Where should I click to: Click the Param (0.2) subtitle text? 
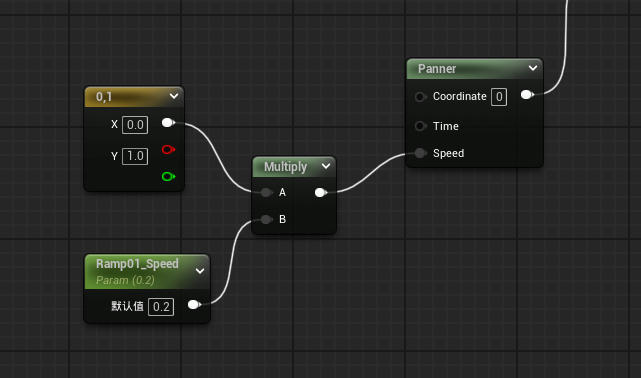(125, 280)
